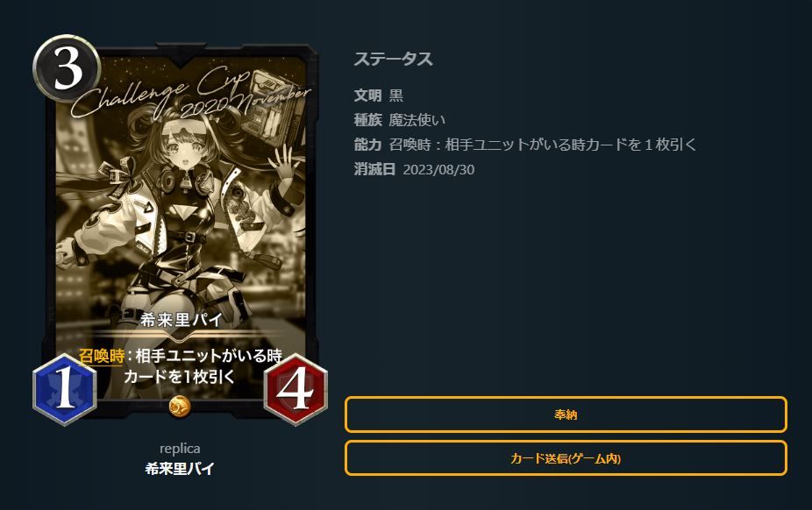
Task: Click the blue attack 1 hexagon
Action: [64, 389]
